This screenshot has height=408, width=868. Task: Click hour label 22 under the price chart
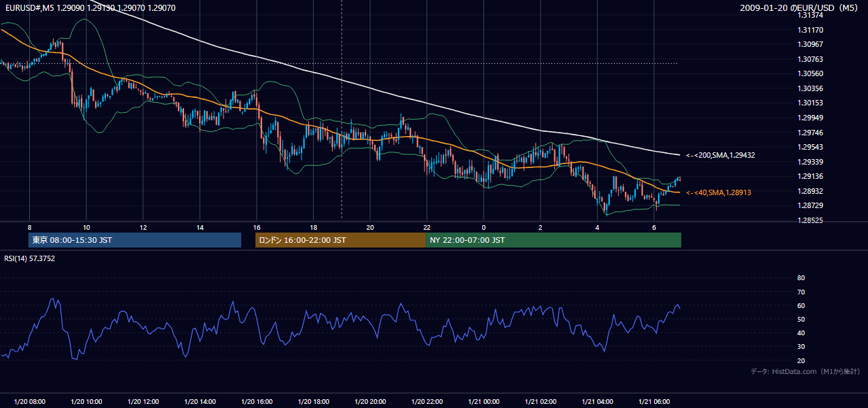pyautogui.click(x=427, y=226)
